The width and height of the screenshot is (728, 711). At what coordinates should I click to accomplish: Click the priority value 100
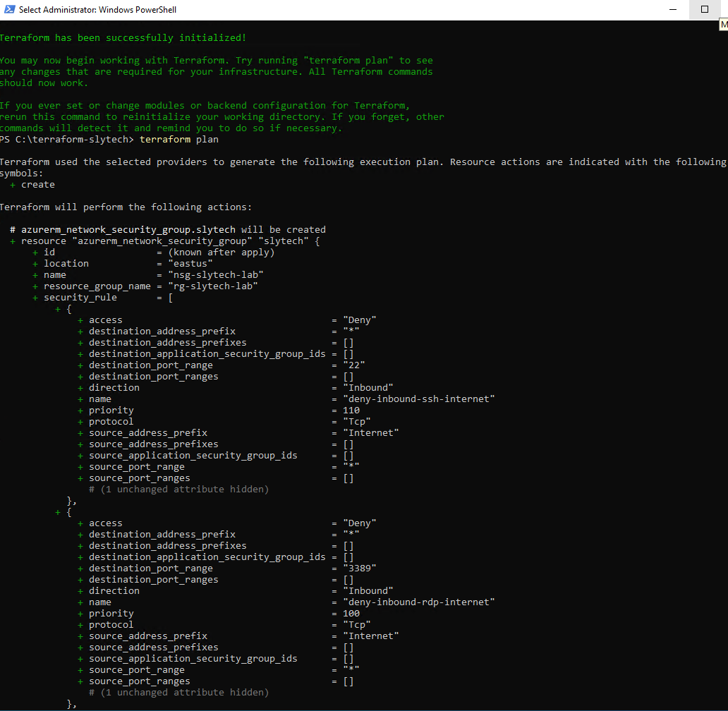pos(351,613)
